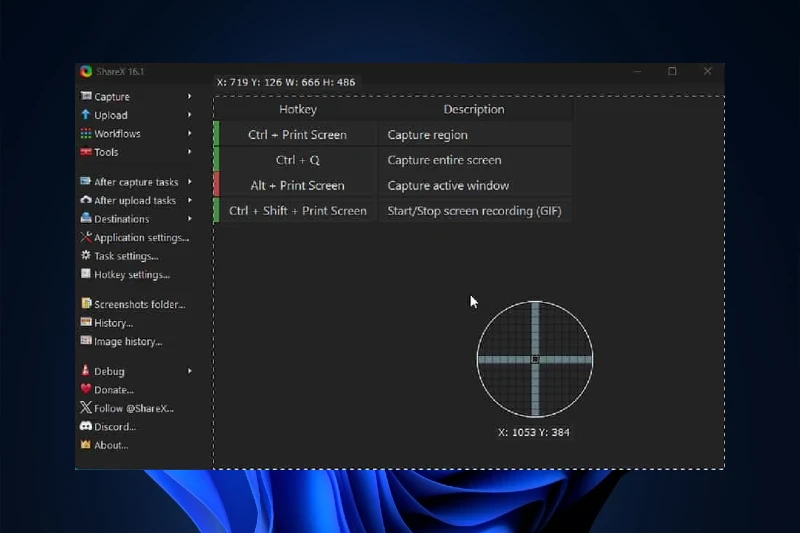Click the Screenshots folder icon
This screenshot has width=800, height=533.
[86, 304]
